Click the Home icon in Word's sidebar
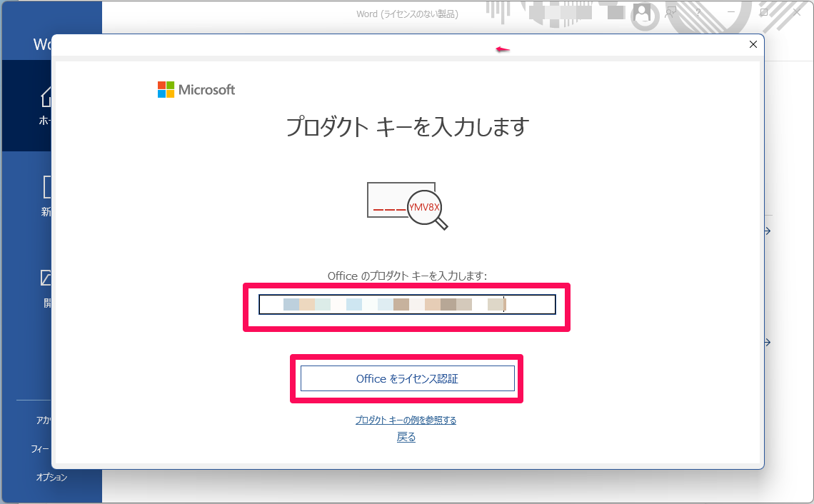The height and width of the screenshot is (504, 814). click(x=46, y=96)
